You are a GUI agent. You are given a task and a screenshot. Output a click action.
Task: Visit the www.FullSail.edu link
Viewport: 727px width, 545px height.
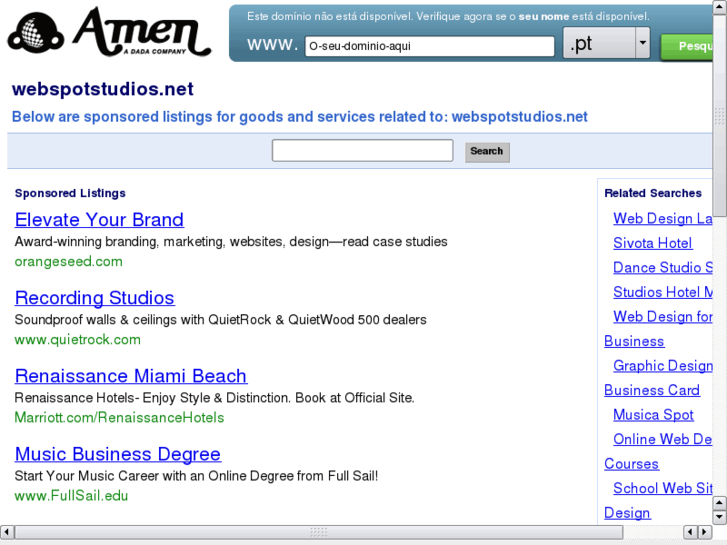point(71,496)
